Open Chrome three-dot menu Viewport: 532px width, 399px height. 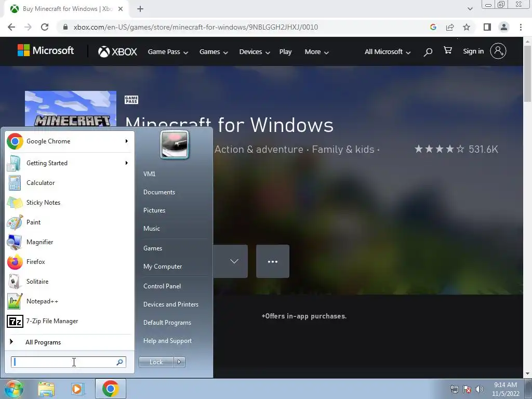tap(521, 27)
